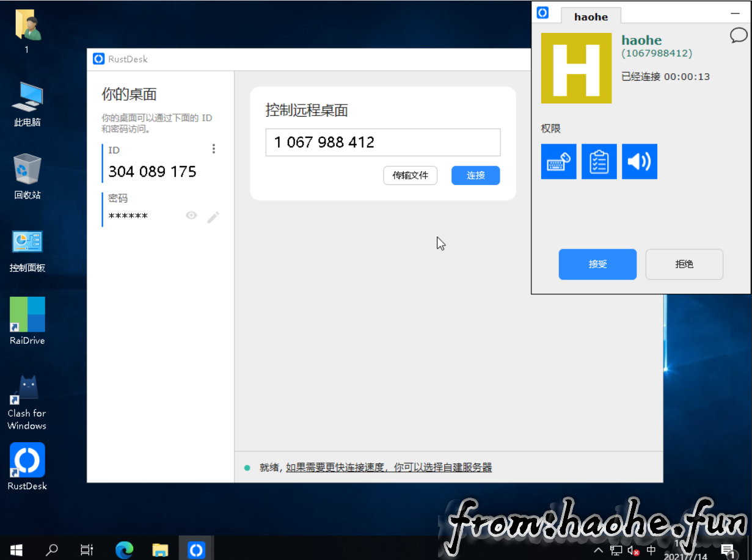
Task: Click the RustDesk title text in the main window
Action: click(128, 59)
